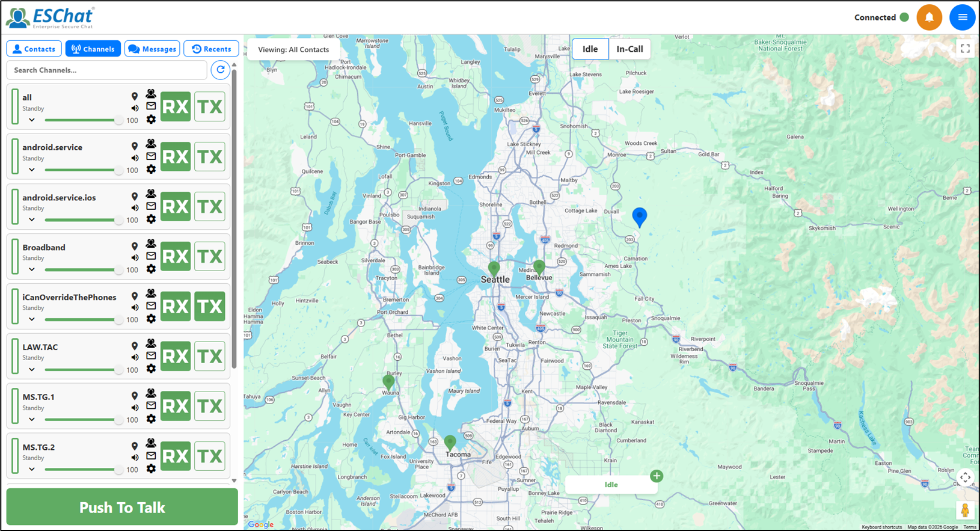Show location for the 'all' channel
980x531 pixels.
click(135, 96)
